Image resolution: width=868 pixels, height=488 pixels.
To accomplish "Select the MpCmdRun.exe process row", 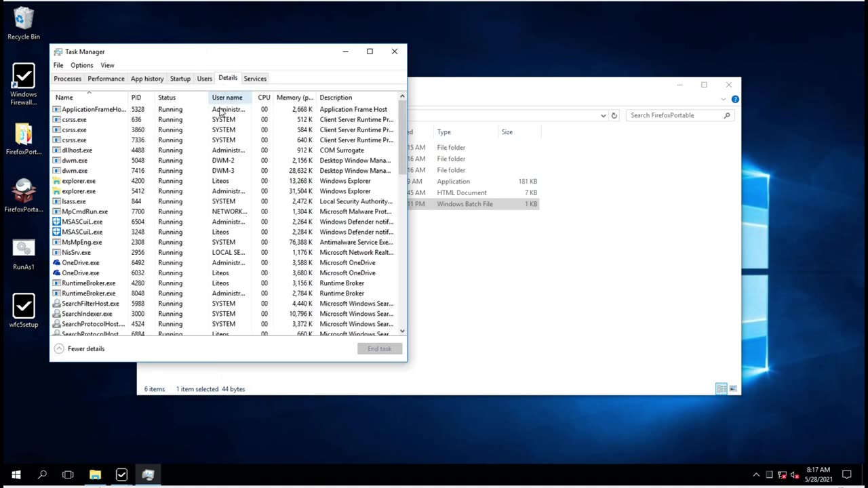I will pos(224,211).
